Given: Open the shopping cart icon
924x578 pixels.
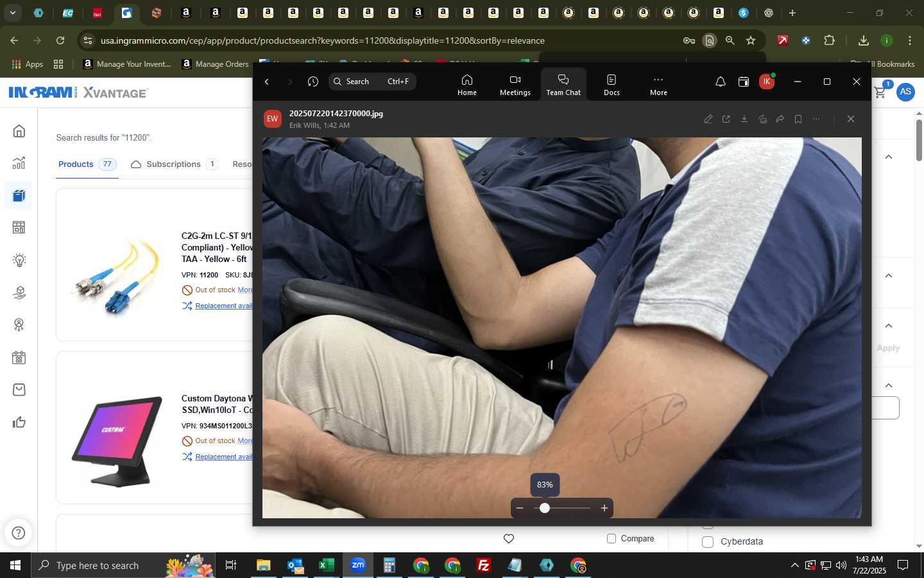Looking at the screenshot, I should coord(880,92).
